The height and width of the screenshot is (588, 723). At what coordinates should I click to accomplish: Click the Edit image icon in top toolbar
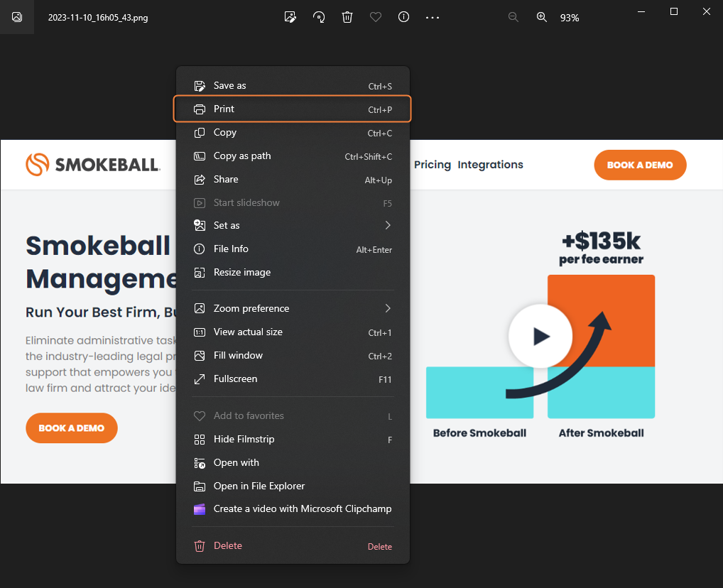[290, 17]
